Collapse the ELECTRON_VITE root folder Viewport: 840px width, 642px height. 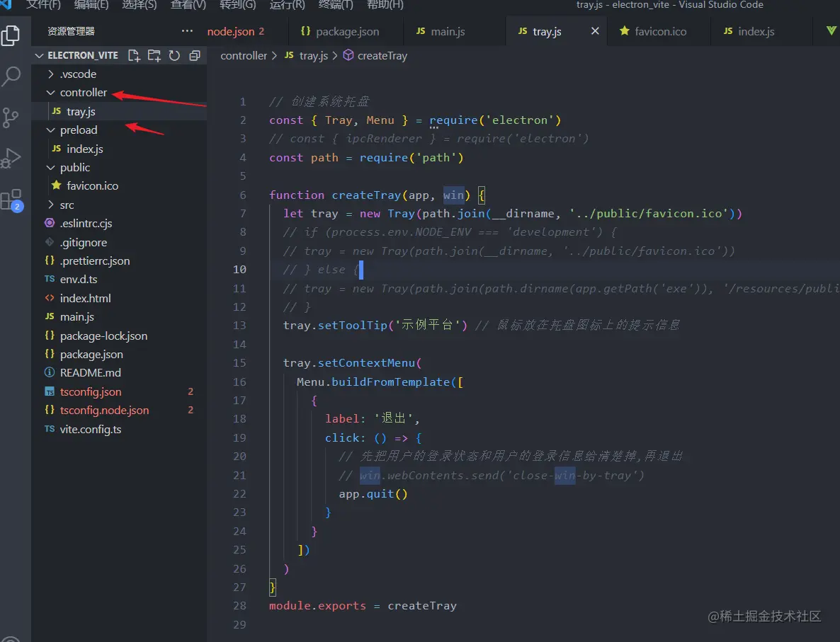[39, 55]
